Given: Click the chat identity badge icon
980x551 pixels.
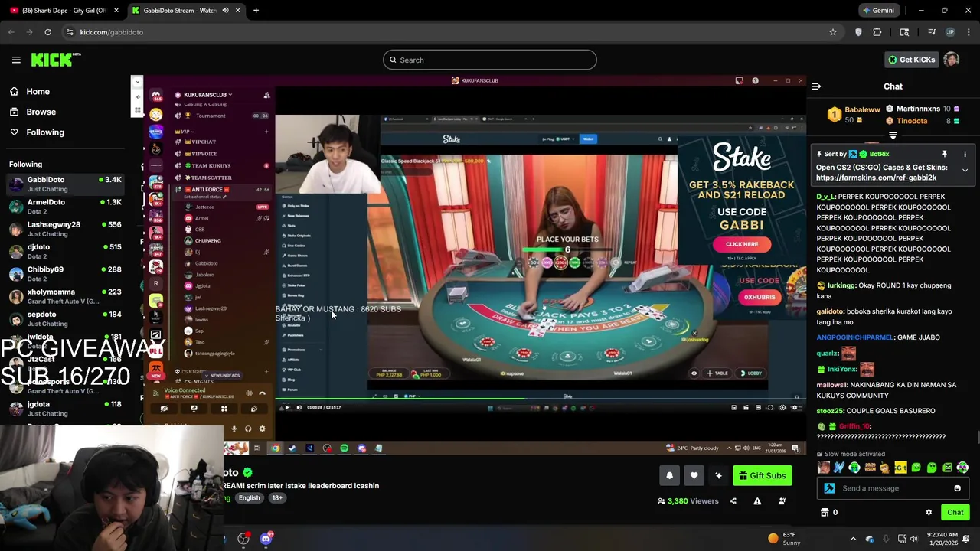Looking at the screenshot, I should point(829,488).
